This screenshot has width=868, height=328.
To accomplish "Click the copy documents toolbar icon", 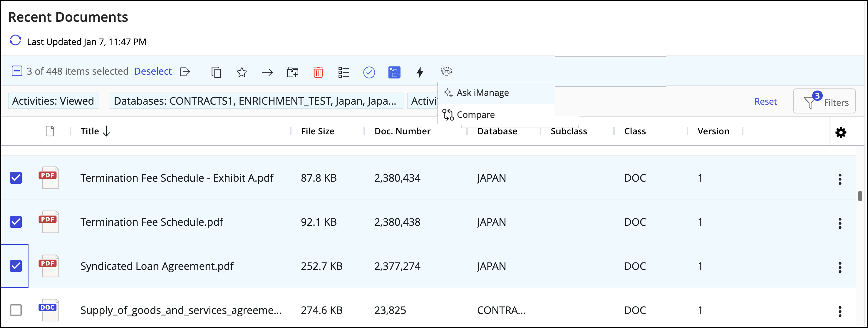I will (216, 72).
